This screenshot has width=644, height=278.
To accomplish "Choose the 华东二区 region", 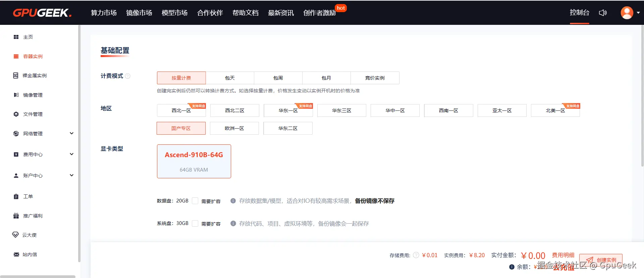I will (288, 128).
